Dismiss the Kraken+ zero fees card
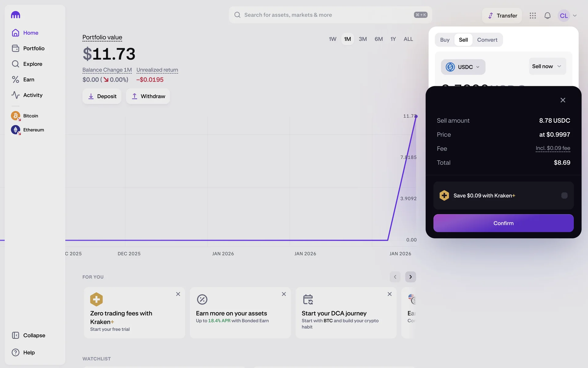The image size is (588, 368). pyautogui.click(x=178, y=294)
